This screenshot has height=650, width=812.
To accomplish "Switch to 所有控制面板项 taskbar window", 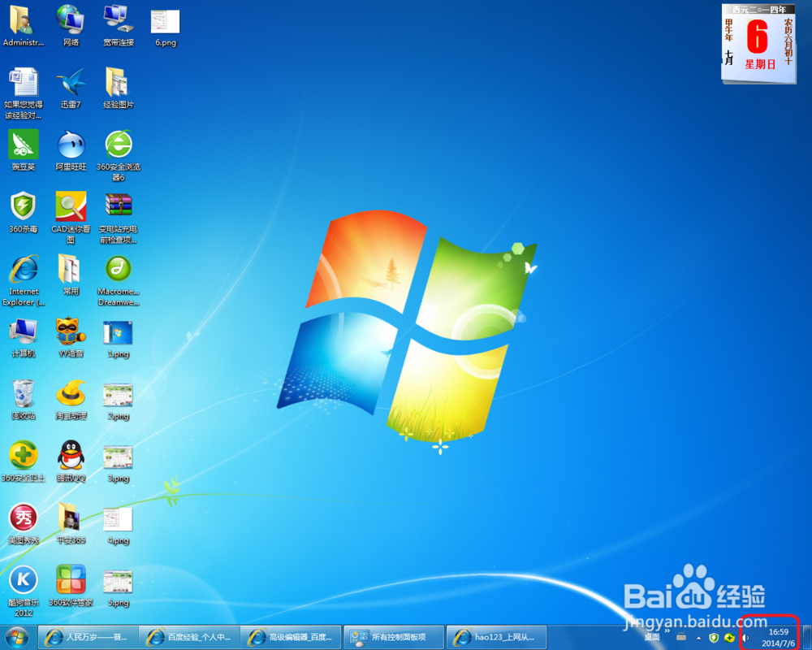I will pyautogui.click(x=393, y=637).
